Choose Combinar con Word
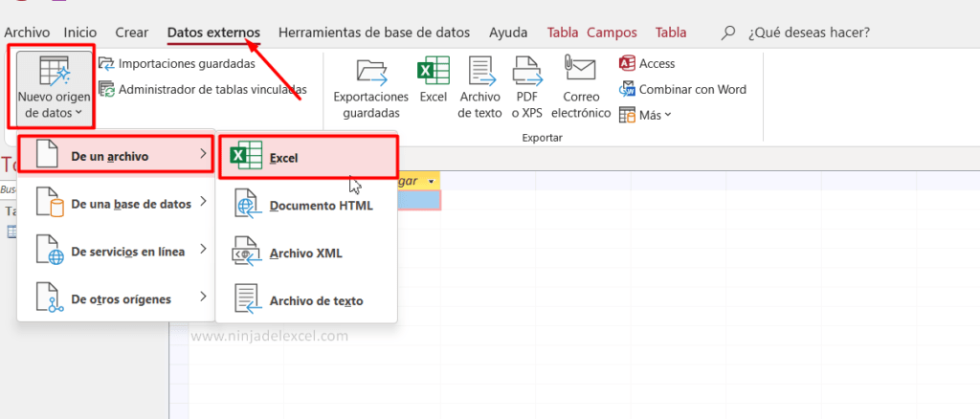The width and height of the screenshot is (980, 419). coord(682,89)
